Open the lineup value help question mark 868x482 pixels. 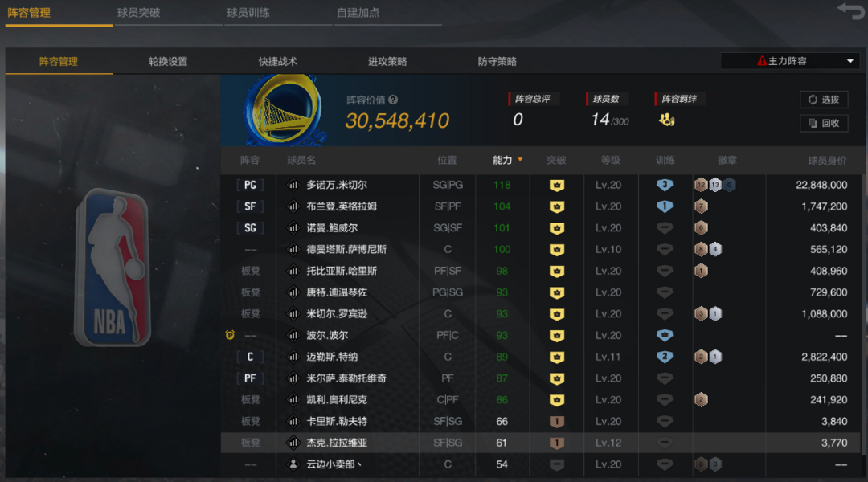393,100
